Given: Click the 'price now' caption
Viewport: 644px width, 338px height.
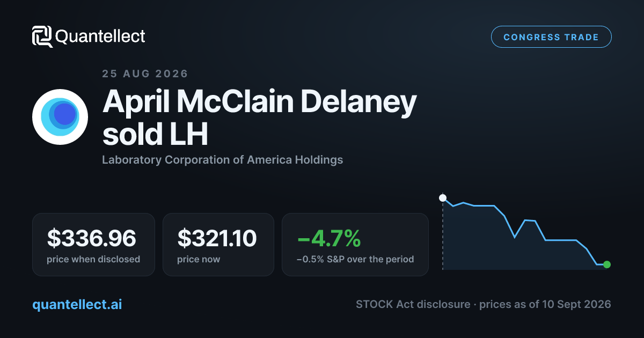Looking at the screenshot, I should (199, 259).
